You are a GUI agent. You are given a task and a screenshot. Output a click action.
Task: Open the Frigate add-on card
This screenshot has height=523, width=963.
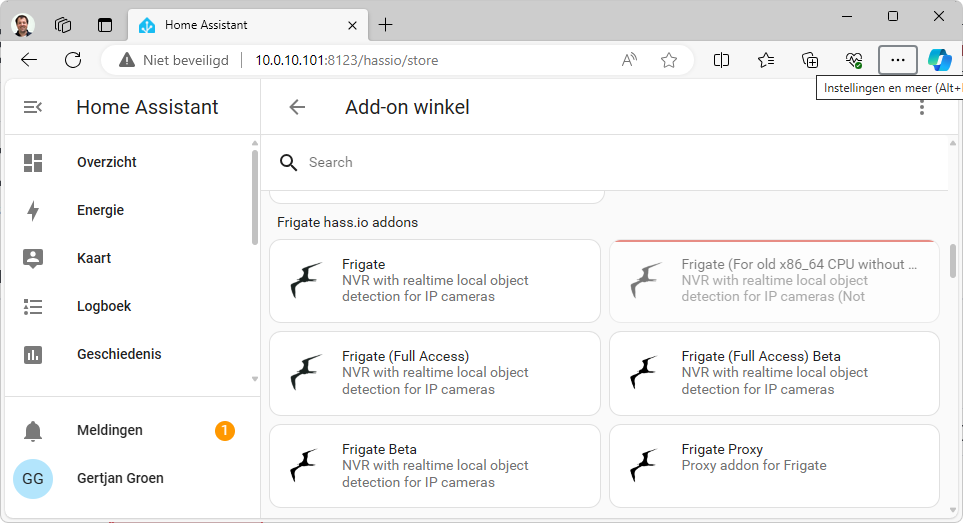point(434,281)
